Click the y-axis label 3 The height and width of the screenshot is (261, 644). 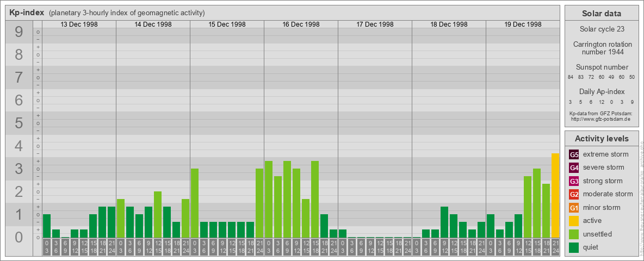pos(18,169)
